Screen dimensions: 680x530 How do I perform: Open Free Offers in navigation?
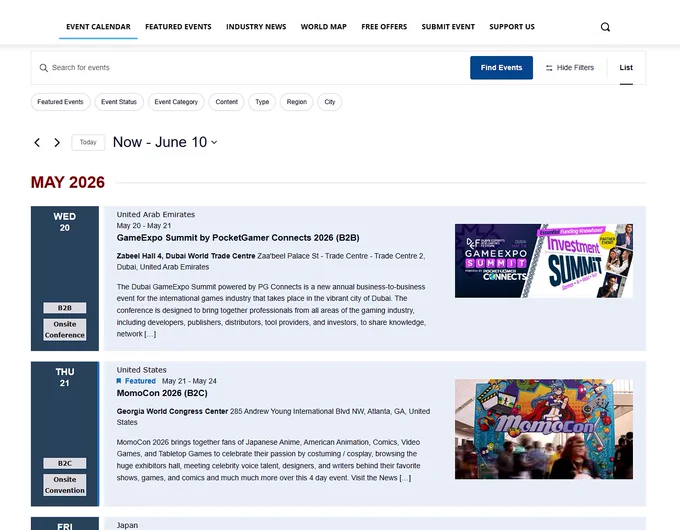(384, 27)
